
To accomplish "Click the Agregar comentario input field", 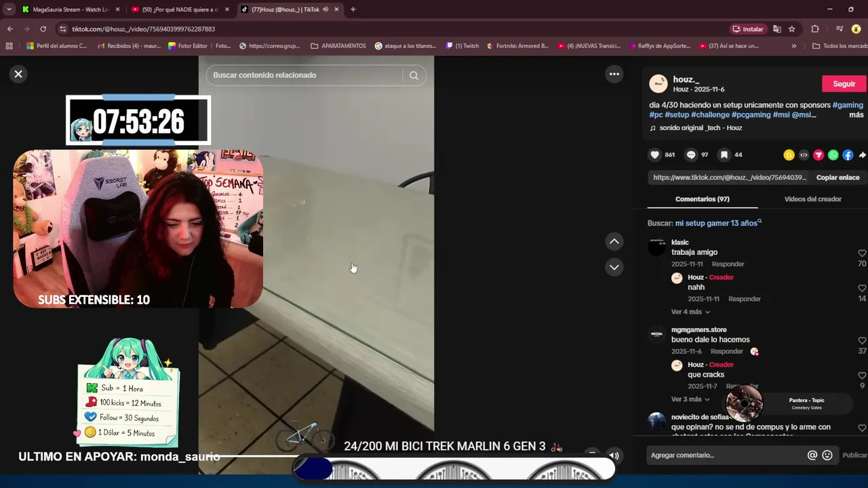I will click(x=726, y=455).
